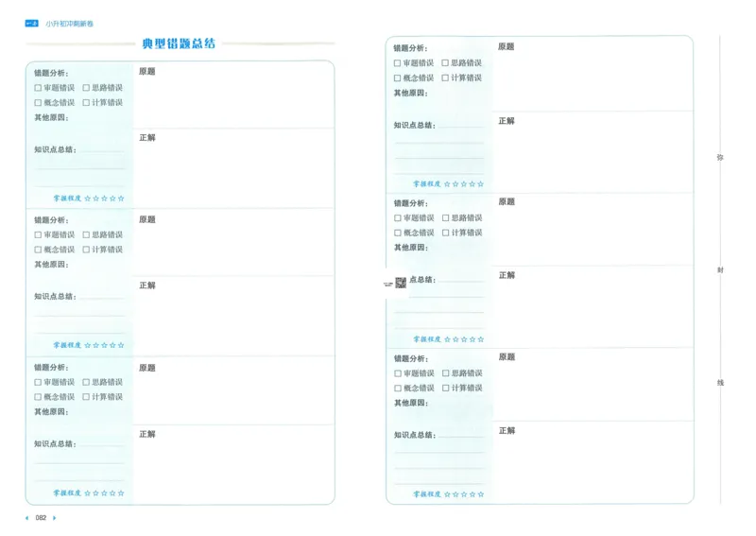Click 错题分析 heading in the left page top card

[x=51, y=74]
